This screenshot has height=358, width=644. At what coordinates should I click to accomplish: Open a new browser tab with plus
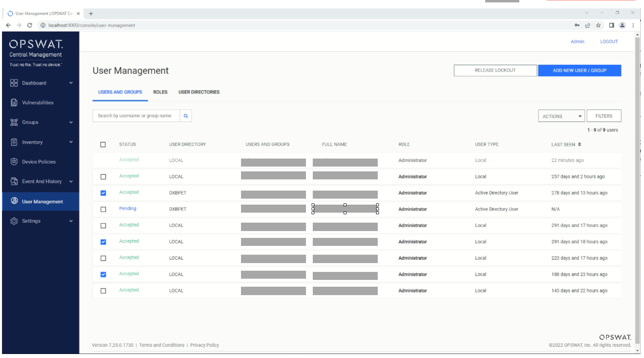[91, 14]
